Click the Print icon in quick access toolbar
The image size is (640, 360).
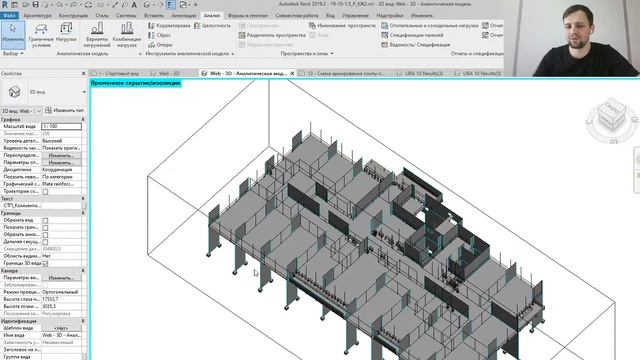point(88,4)
